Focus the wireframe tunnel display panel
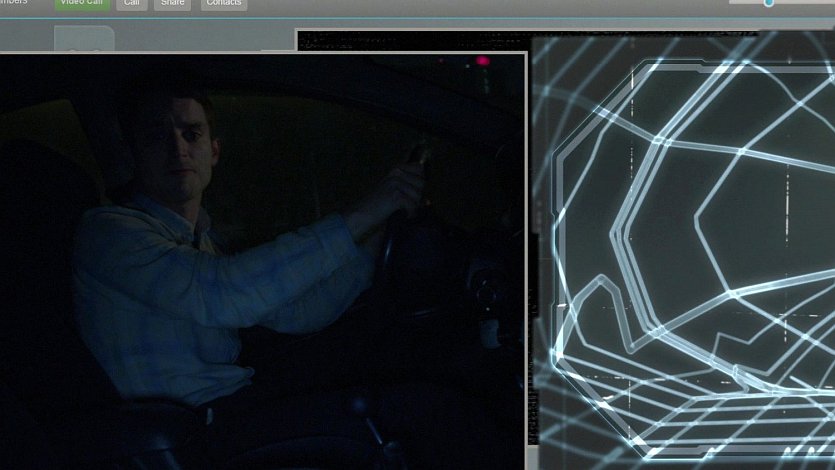Viewport: 835px width, 470px height. click(684, 250)
